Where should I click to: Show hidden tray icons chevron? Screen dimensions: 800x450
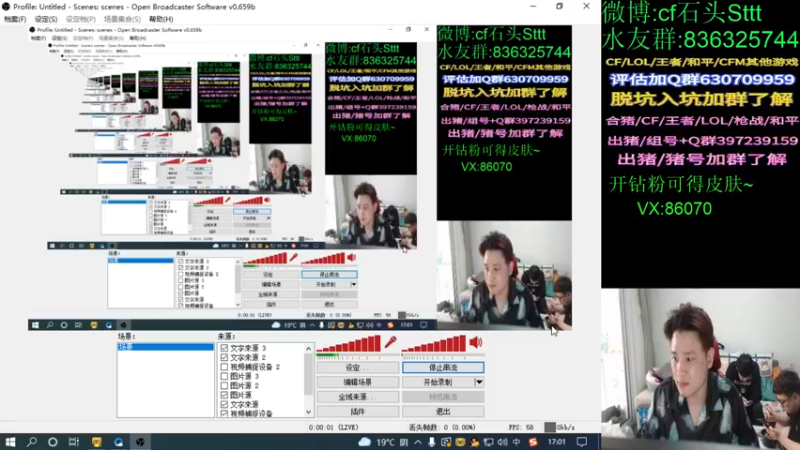(418, 442)
